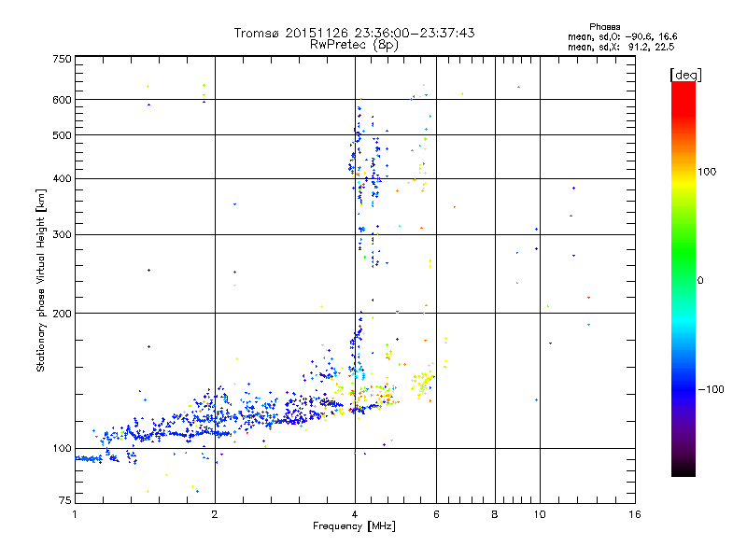Click the y-axis tick label '500'
747x560 pixels.
click(x=62, y=135)
